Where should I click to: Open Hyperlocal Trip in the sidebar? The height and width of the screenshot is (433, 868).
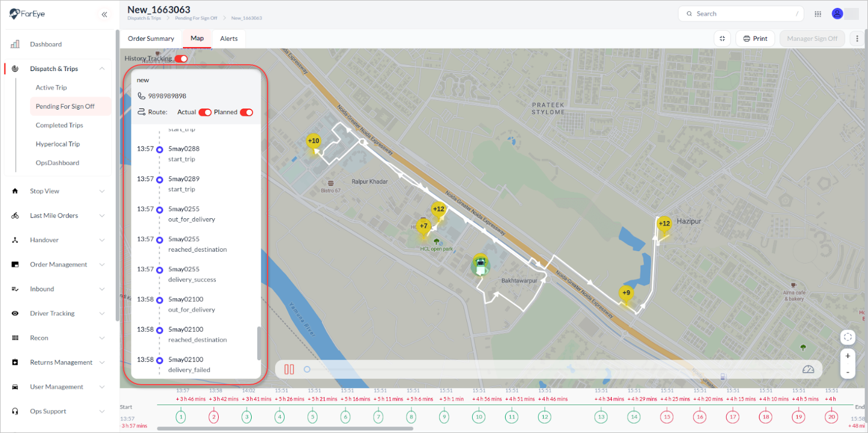(x=57, y=144)
